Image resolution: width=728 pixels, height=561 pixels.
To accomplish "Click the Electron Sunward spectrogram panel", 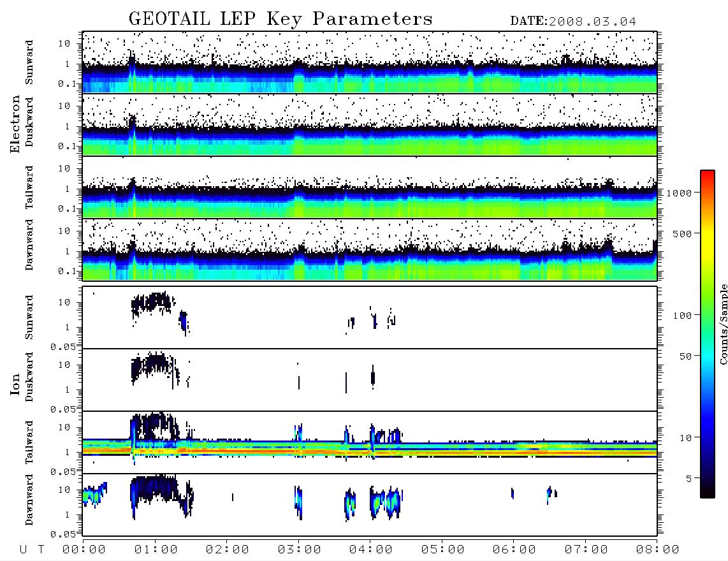I will tap(370, 62).
